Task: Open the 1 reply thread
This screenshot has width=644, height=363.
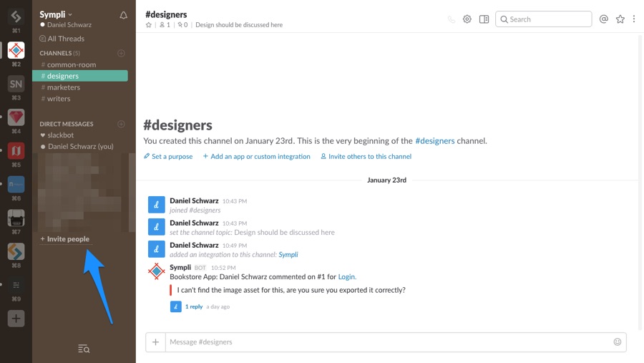Action: [x=194, y=306]
